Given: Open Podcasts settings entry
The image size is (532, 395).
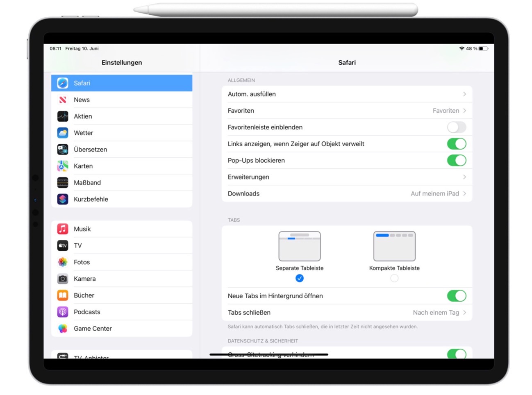Looking at the screenshot, I should click(122, 312).
